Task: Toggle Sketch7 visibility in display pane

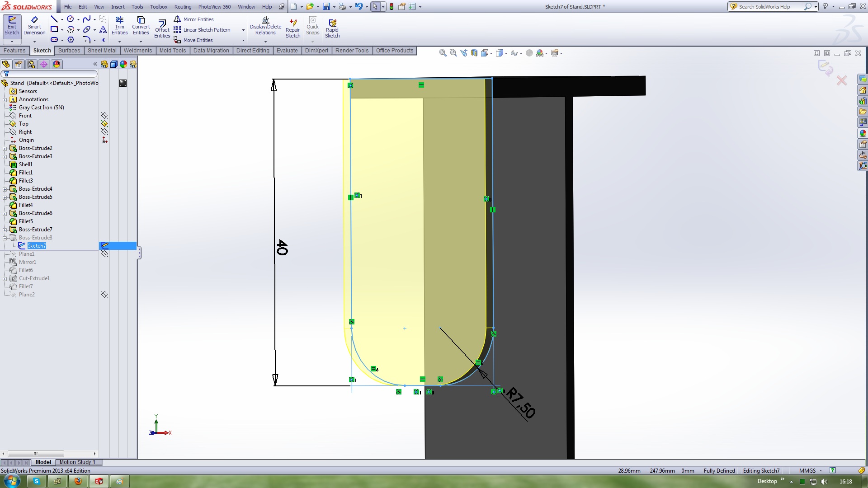Action: click(x=104, y=246)
